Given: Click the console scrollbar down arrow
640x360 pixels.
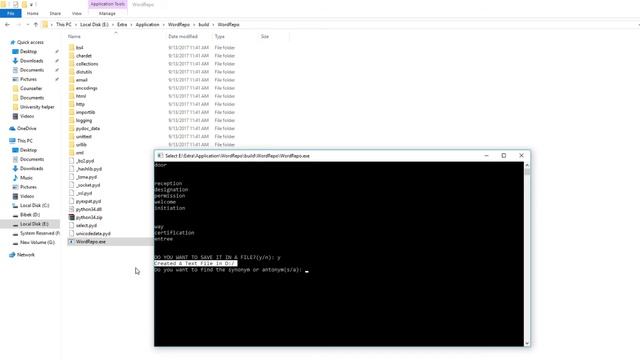Looking at the screenshot, I should pyautogui.click(x=527, y=343).
